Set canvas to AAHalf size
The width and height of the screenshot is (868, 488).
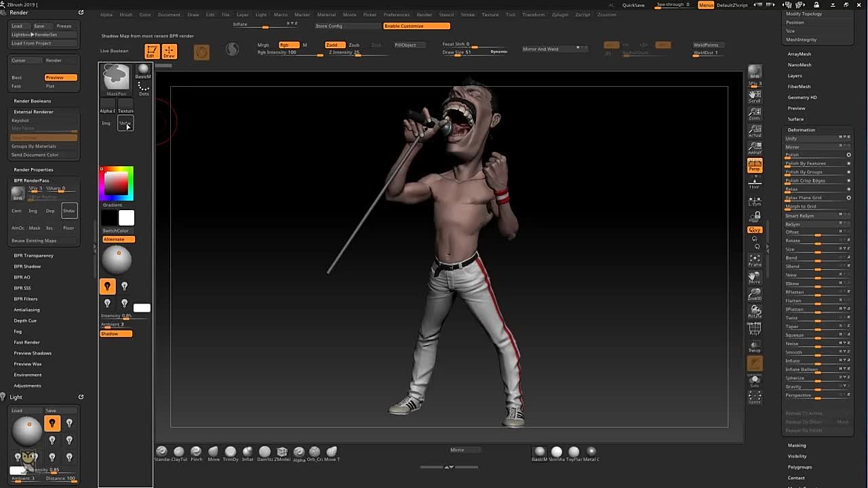755,148
